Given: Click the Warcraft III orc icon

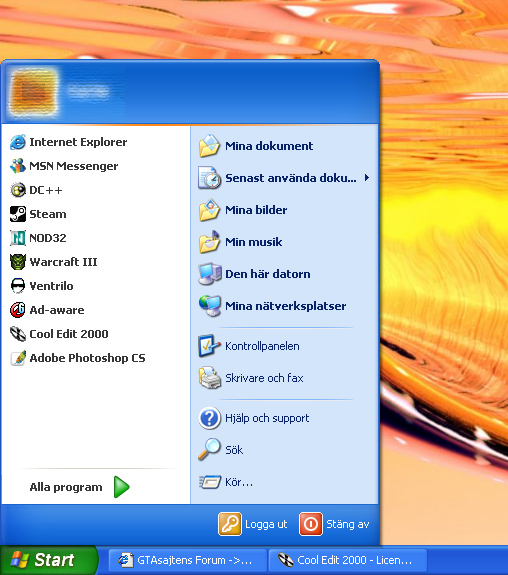Looking at the screenshot, I should point(18,262).
